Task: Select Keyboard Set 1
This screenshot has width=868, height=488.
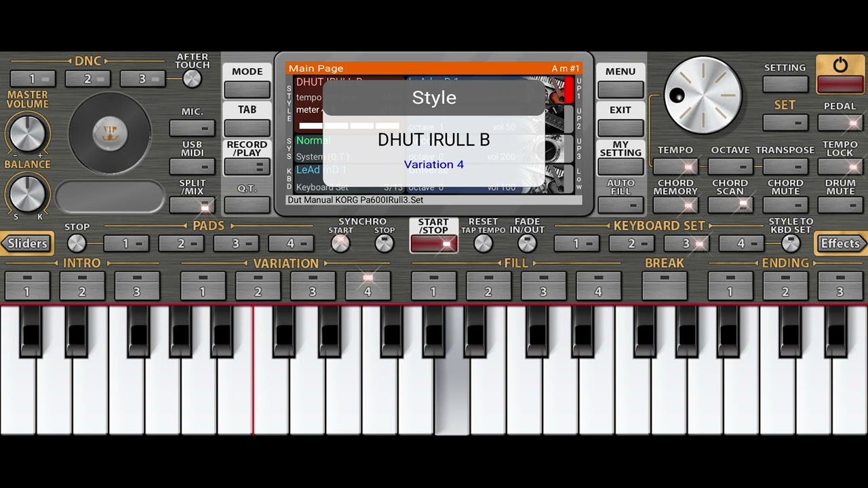Action: pyautogui.click(x=576, y=243)
